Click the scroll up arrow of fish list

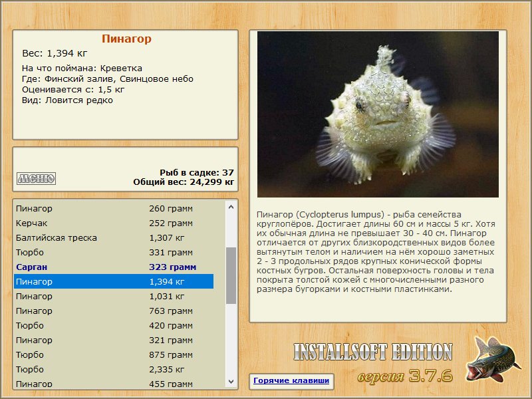(x=231, y=207)
